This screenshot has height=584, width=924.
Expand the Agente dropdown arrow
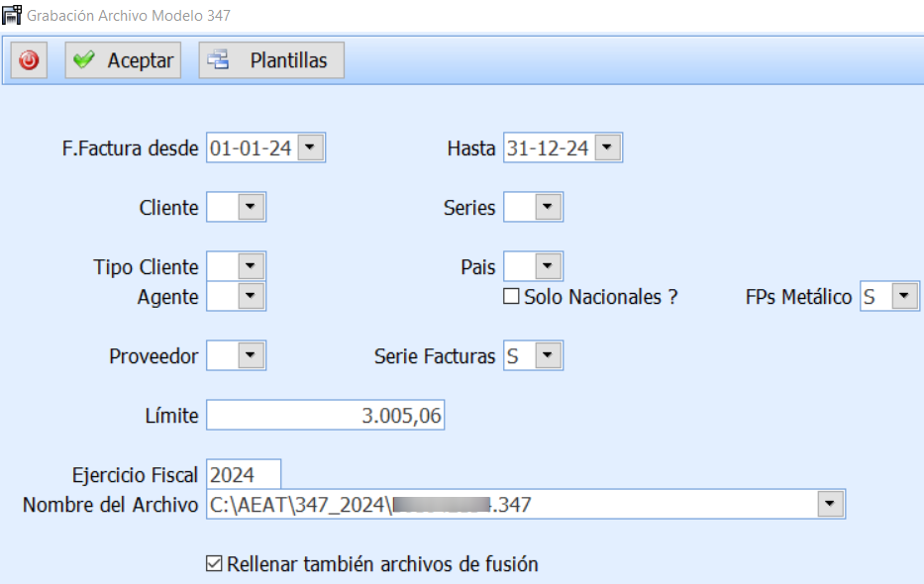point(251,296)
